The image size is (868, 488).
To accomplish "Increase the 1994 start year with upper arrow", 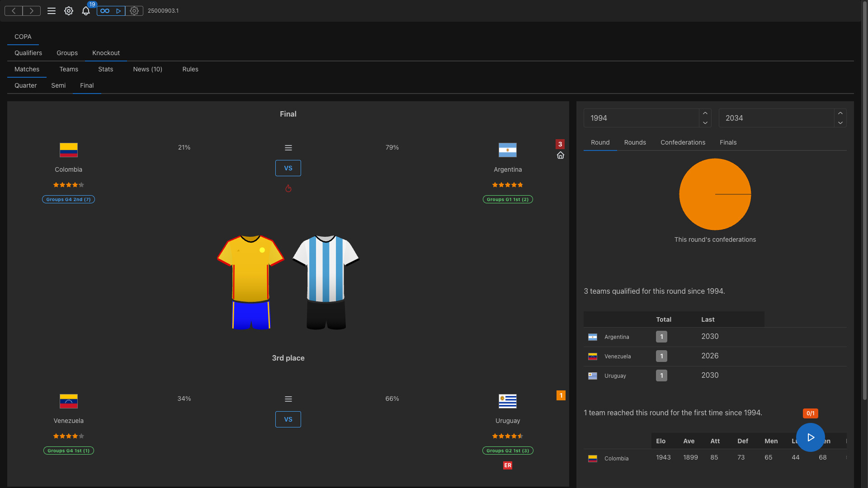I will pos(705,113).
